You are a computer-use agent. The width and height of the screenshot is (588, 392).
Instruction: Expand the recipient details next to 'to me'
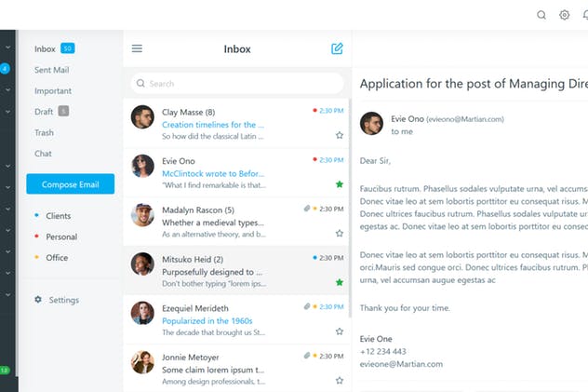point(402,131)
